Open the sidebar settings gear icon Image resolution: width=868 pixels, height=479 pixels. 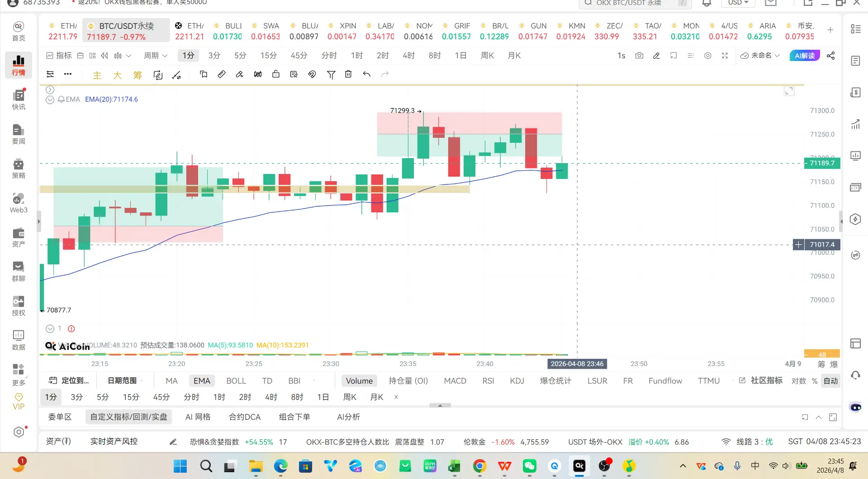19,432
